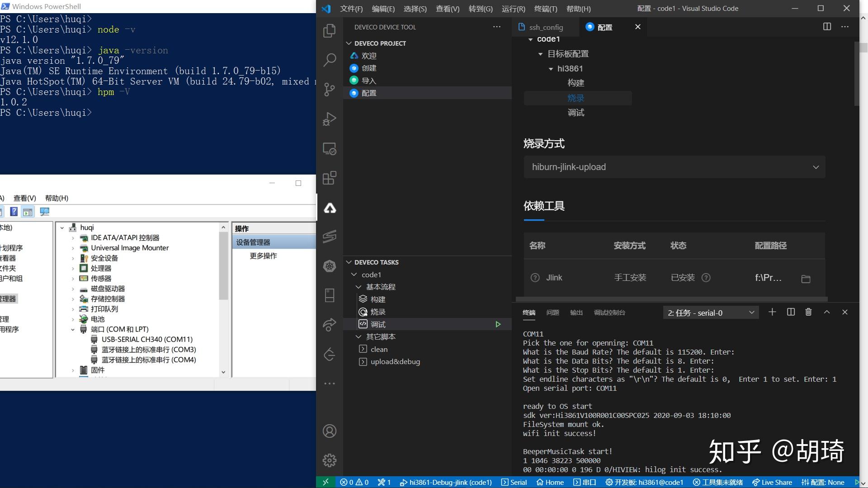Run the clean script task
This screenshot has width=868, height=488.
pyautogui.click(x=379, y=349)
